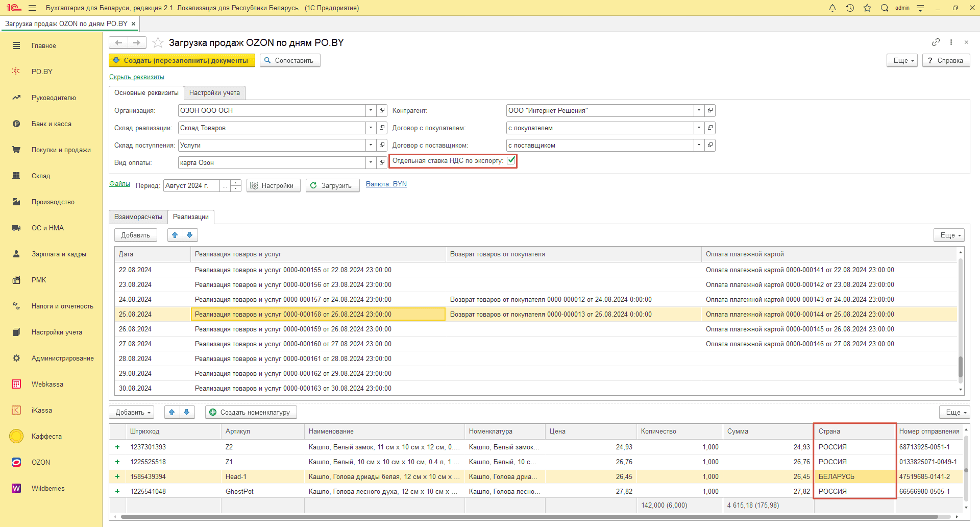Screen dimensions: 980x527
Task: Click Создать (перезаполнить) документы button
Action: [182, 60]
